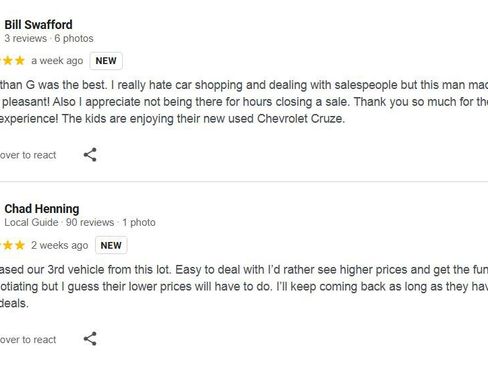
Task: Click the review text mentioning Chevrolet Cruze
Action: 244,102
